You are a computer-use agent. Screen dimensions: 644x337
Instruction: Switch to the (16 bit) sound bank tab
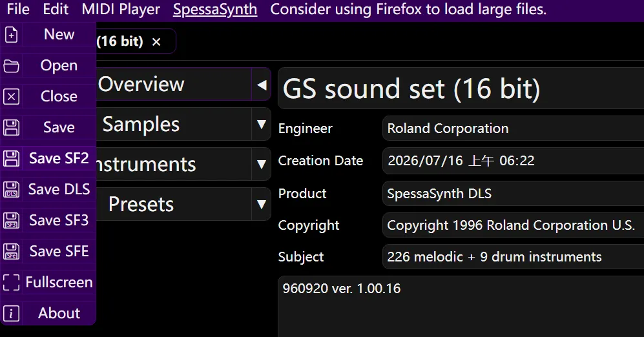(x=120, y=41)
